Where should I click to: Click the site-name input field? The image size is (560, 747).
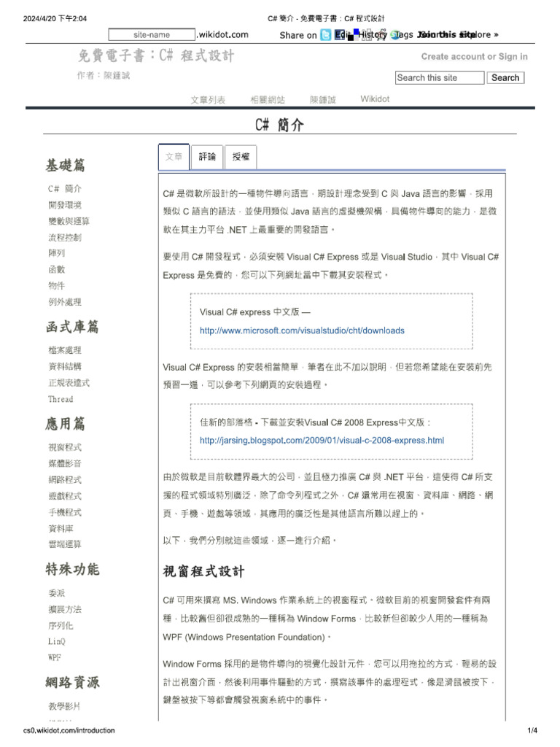point(152,34)
